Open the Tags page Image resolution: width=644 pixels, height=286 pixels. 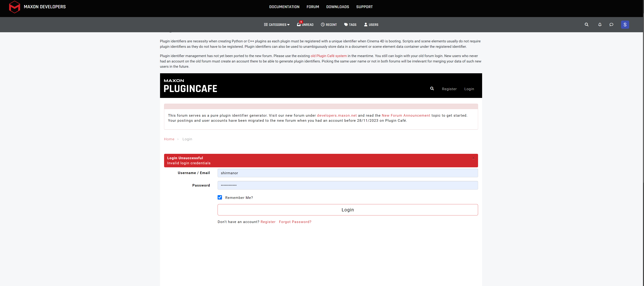(x=350, y=24)
